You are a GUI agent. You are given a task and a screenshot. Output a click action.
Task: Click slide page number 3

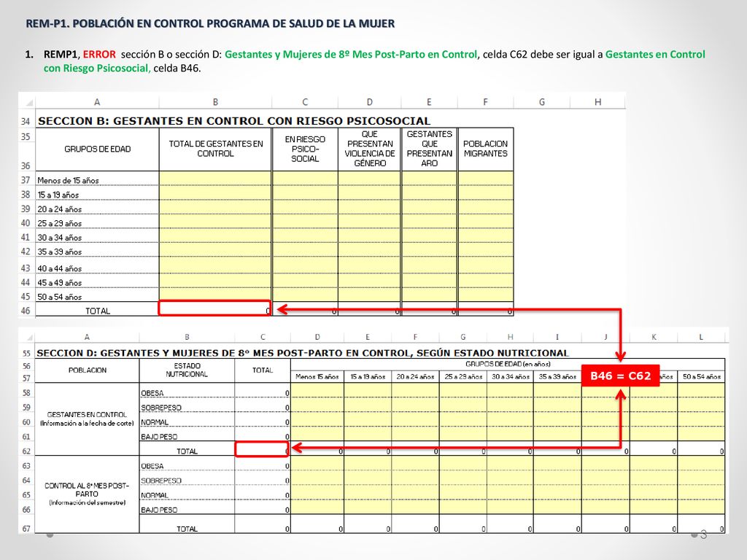[x=703, y=534]
